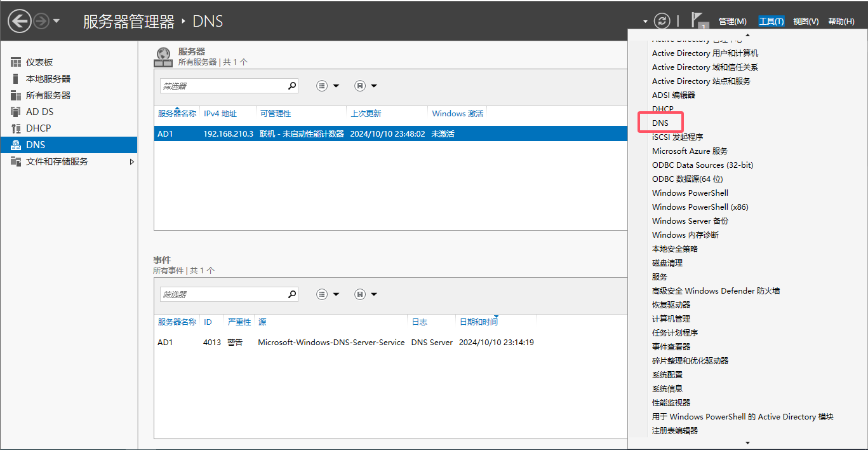The image size is (868, 450).
Task: Sort events by 严重性 column
Action: (x=239, y=322)
